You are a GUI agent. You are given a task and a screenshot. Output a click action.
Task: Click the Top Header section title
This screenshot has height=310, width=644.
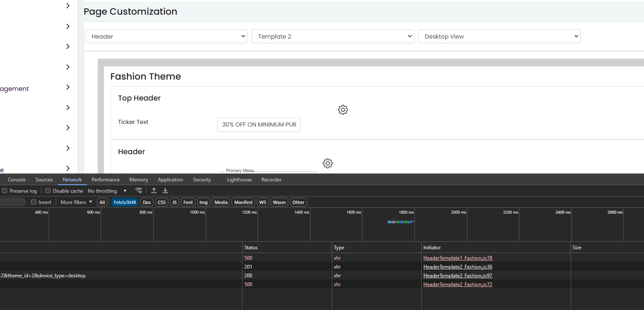click(139, 98)
